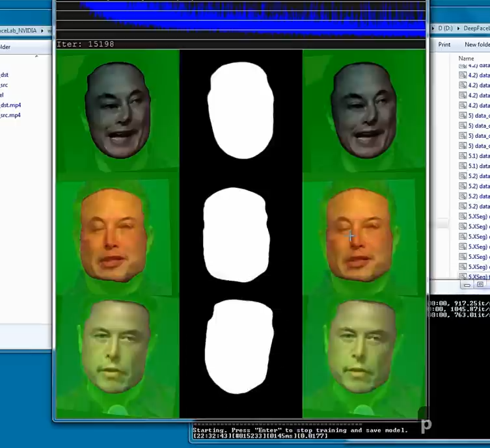Sort files by the Name column header
Viewport: 490px width, 448px height.
coord(466,59)
